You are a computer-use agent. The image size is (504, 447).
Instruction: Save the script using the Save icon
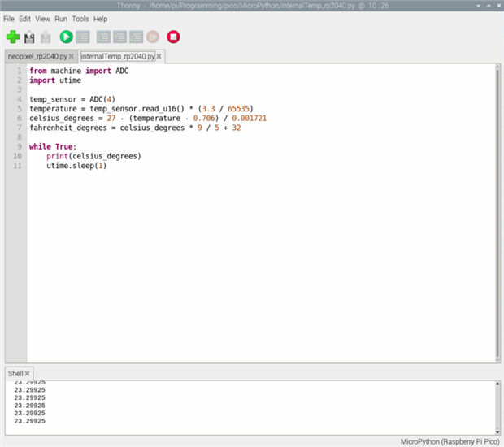click(x=46, y=37)
